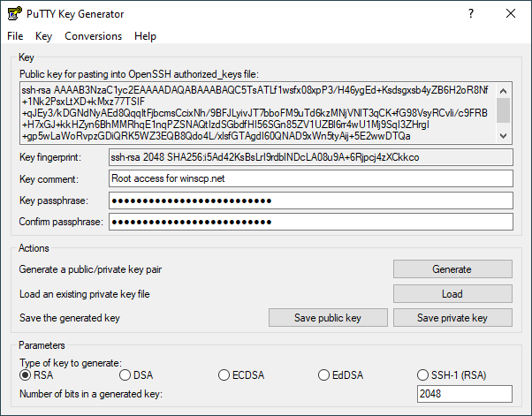Load an existing private key file

[452, 293]
